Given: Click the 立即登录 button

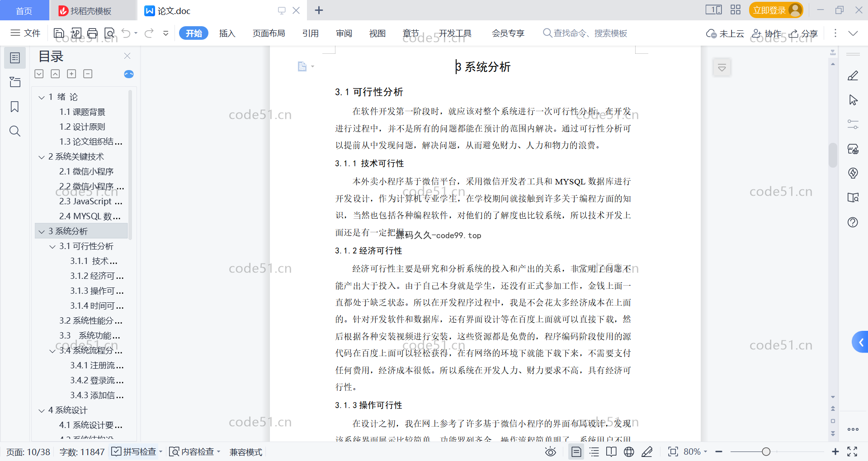Looking at the screenshot, I should coord(776,10).
